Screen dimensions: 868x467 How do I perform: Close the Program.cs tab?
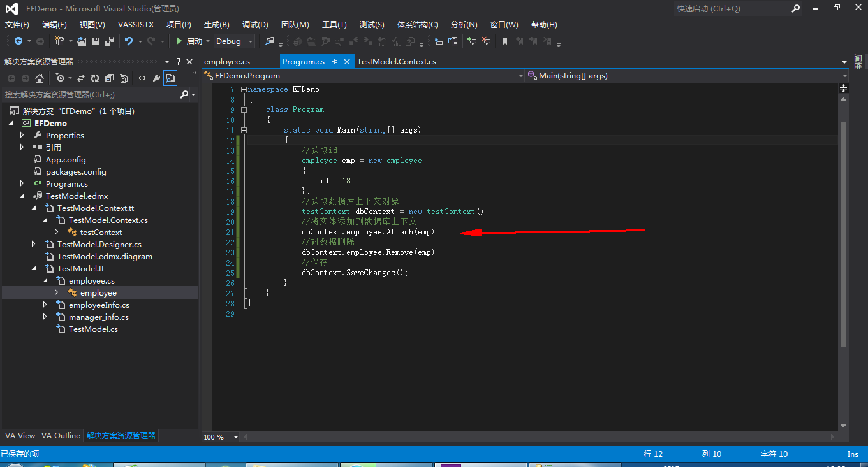(x=347, y=62)
